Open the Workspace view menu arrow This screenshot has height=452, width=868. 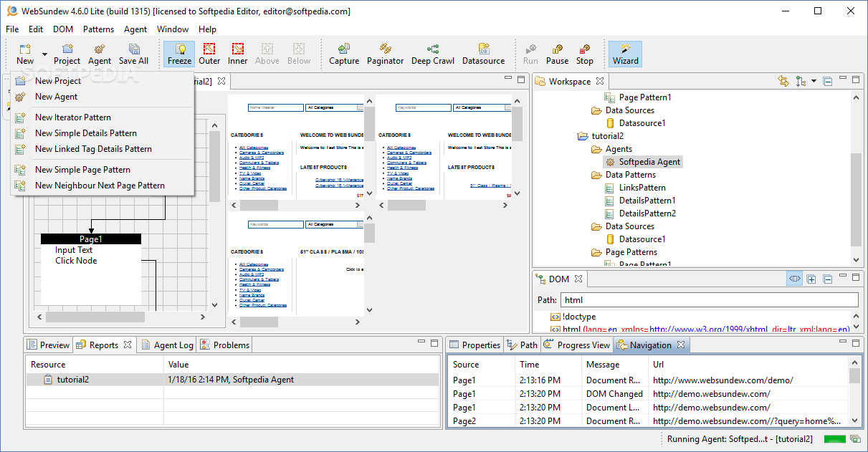coord(814,82)
